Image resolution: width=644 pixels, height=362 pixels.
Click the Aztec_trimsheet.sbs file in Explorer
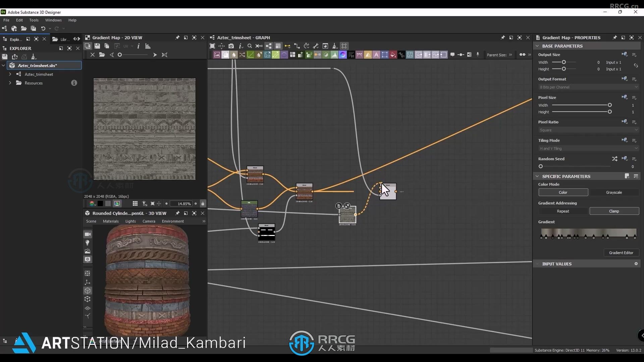[38, 65]
